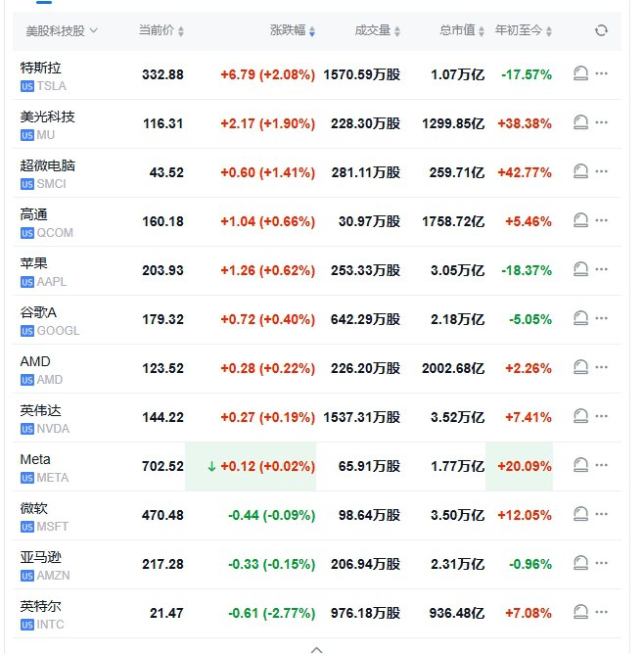Set price alert bell for Meta row
The image size is (644, 654).
[580, 465]
